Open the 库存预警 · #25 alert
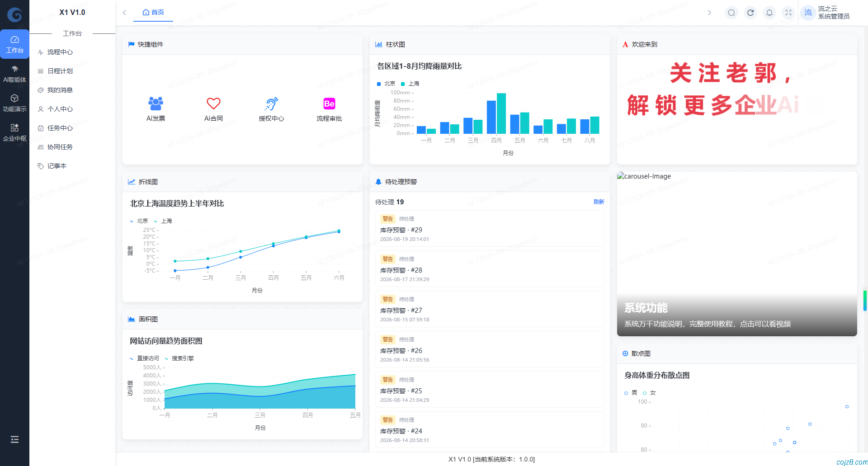The image size is (868, 466). (x=490, y=389)
